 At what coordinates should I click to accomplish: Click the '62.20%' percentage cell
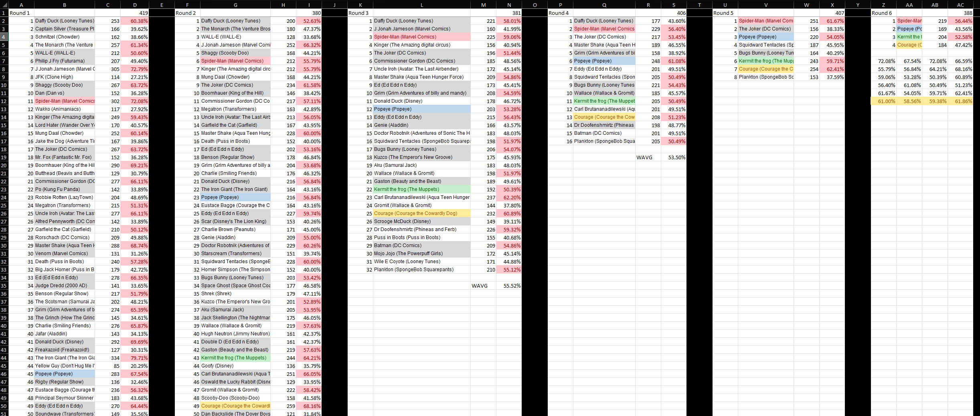point(509,197)
